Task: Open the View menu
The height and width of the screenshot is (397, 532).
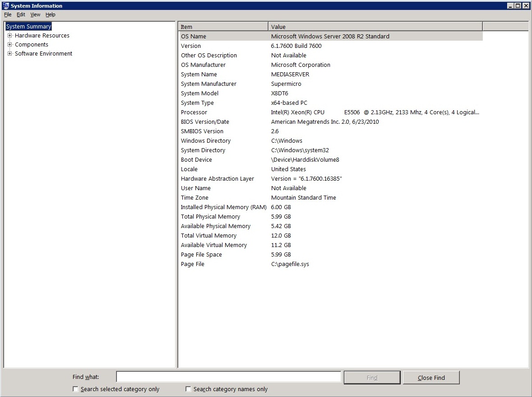Action: (35, 14)
